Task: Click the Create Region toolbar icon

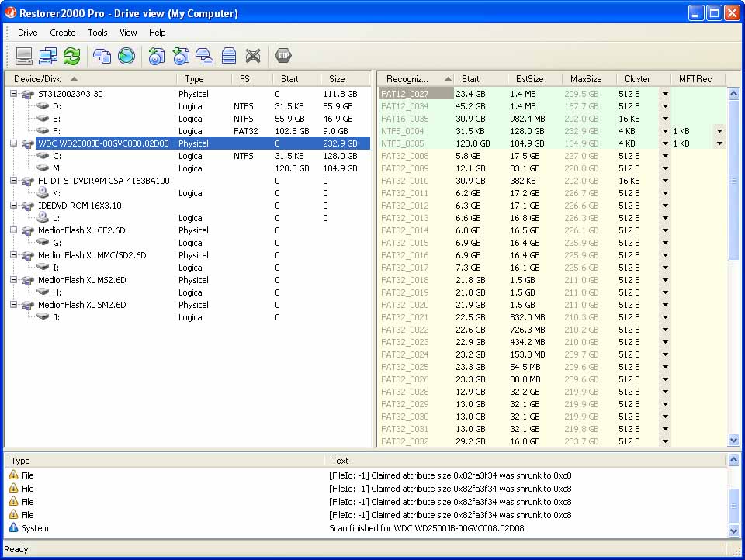Action: coord(204,56)
